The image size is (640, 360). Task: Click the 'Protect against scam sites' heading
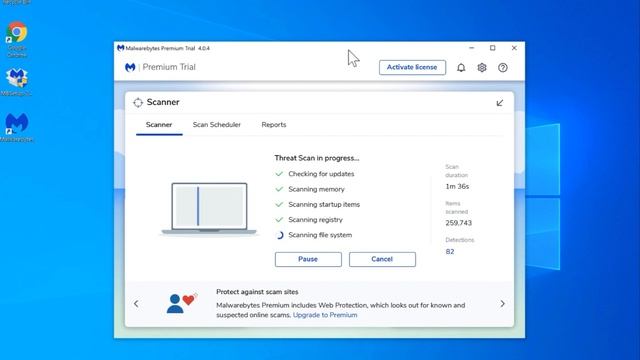coord(257,292)
